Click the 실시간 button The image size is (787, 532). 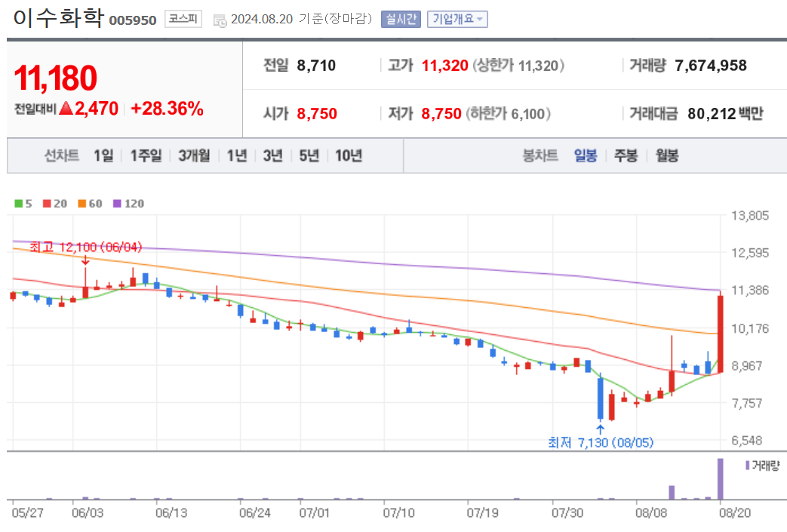point(401,19)
